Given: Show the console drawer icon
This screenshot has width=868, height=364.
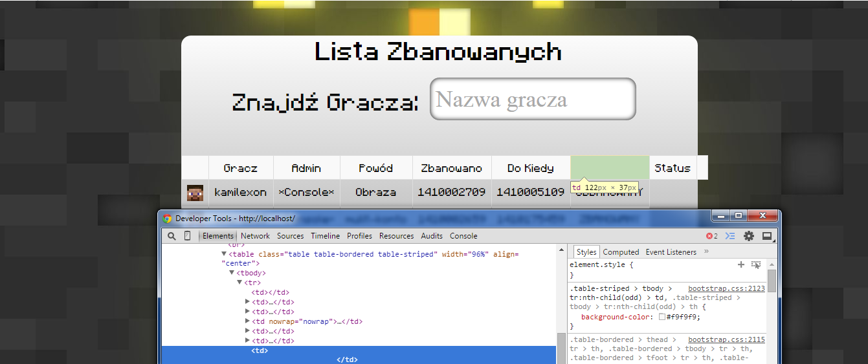Looking at the screenshot, I should click(x=730, y=236).
